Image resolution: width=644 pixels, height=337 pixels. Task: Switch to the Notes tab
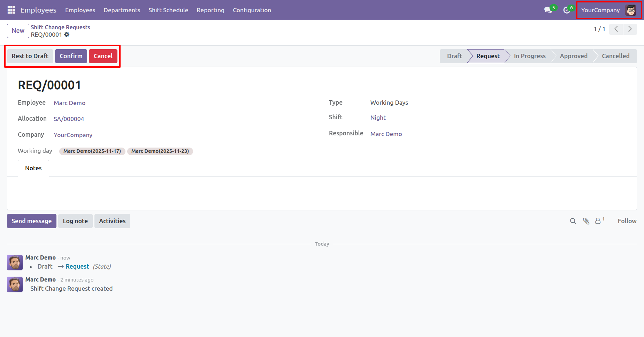click(33, 168)
